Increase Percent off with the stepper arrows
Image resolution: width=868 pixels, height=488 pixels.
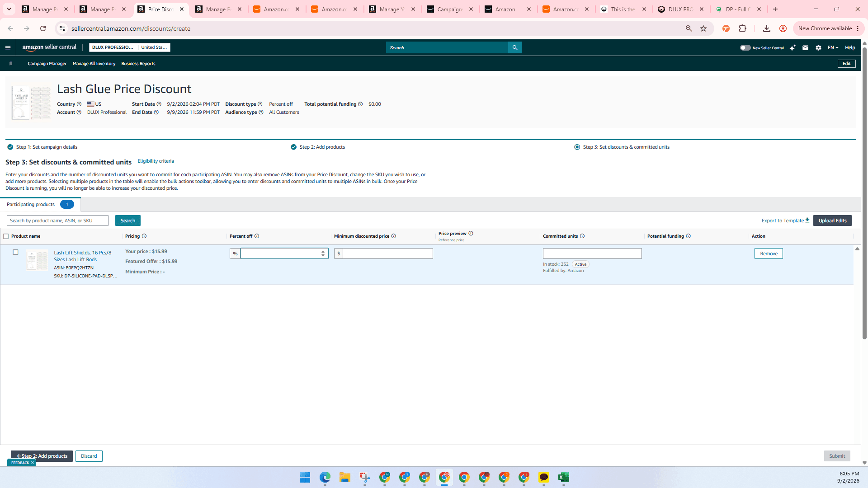pos(323,251)
